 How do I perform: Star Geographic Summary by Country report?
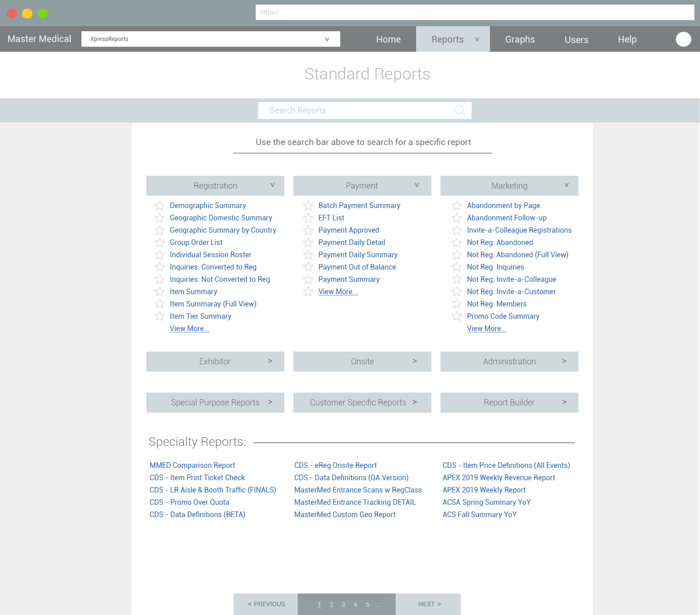(x=160, y=230)
